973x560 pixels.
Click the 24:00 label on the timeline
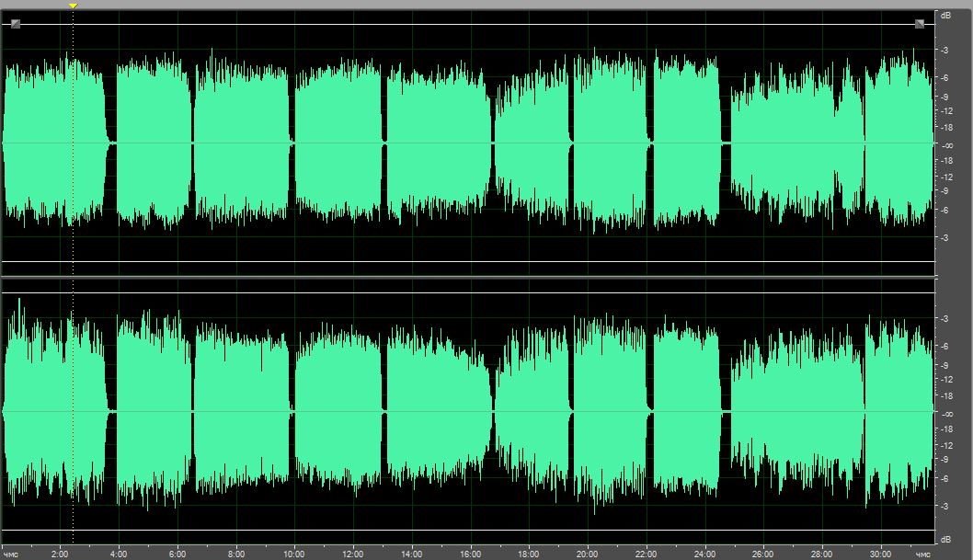pyautogui.click(x=704, y=554)
